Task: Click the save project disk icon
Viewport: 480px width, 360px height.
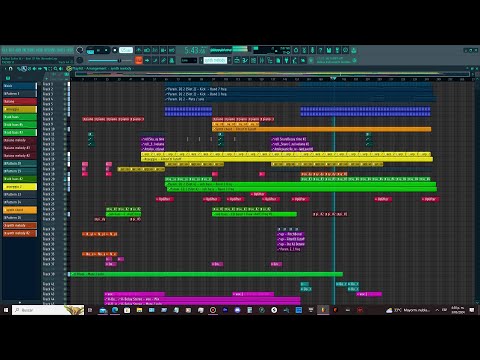Action: [329, 50]
